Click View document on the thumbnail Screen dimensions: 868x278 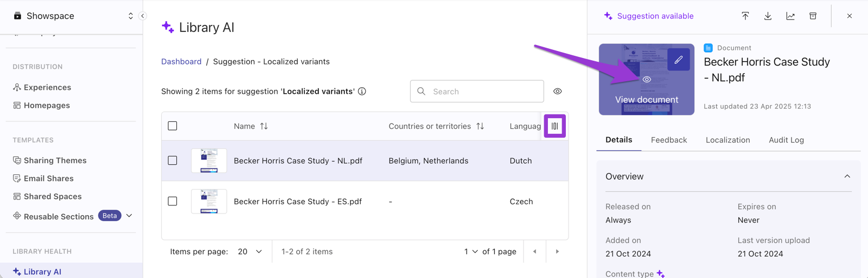646,100
